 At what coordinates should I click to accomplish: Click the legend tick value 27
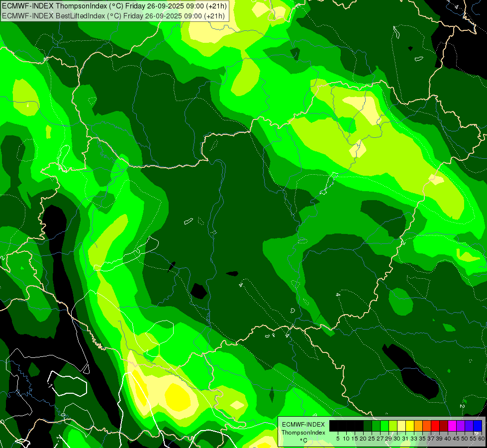pyautogui.click(x=380, y=439)
